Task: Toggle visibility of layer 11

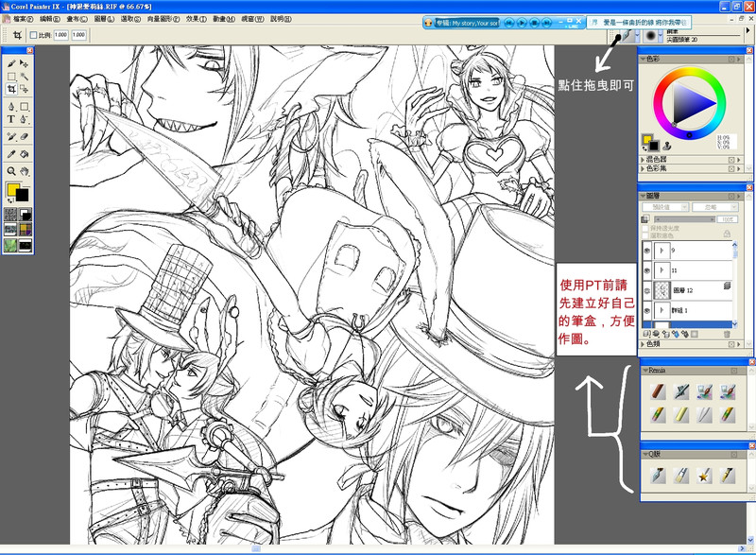Action: click(x=647, y=270)
